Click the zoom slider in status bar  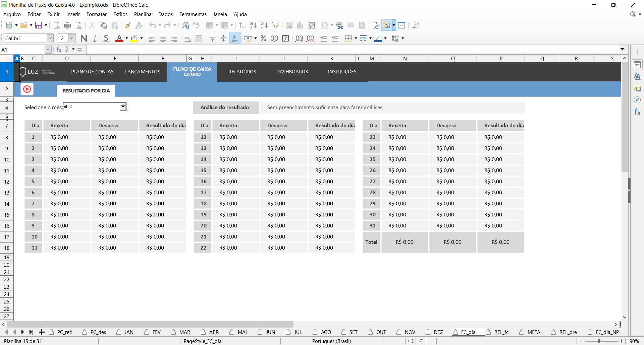click(x=599, y=341)
